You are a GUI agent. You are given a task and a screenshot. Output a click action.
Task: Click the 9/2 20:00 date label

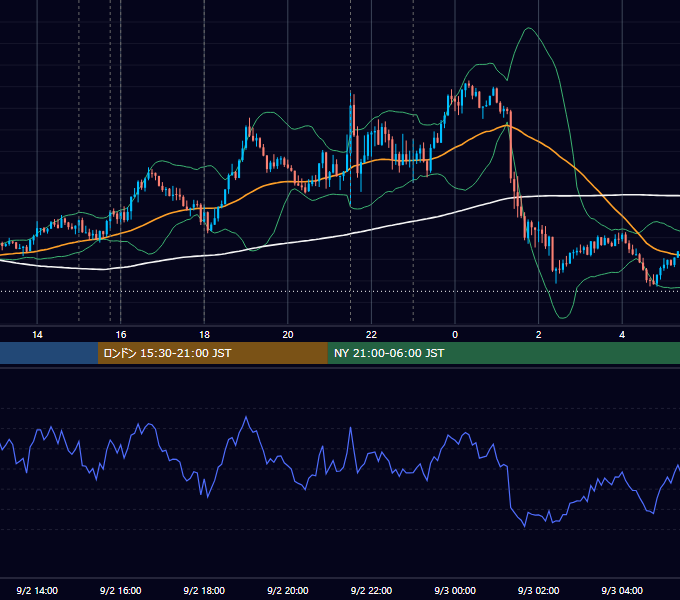coord(288,591)
